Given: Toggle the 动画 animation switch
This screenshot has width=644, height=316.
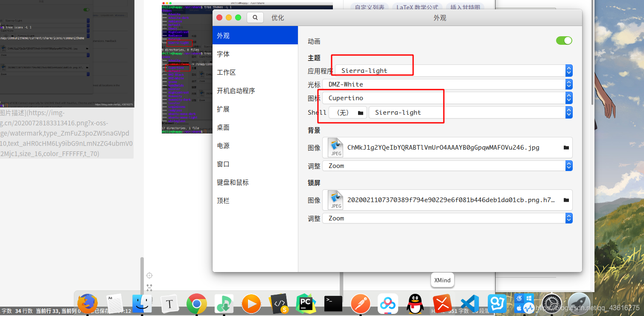Looking at the screenshot, I should [564, 41].
